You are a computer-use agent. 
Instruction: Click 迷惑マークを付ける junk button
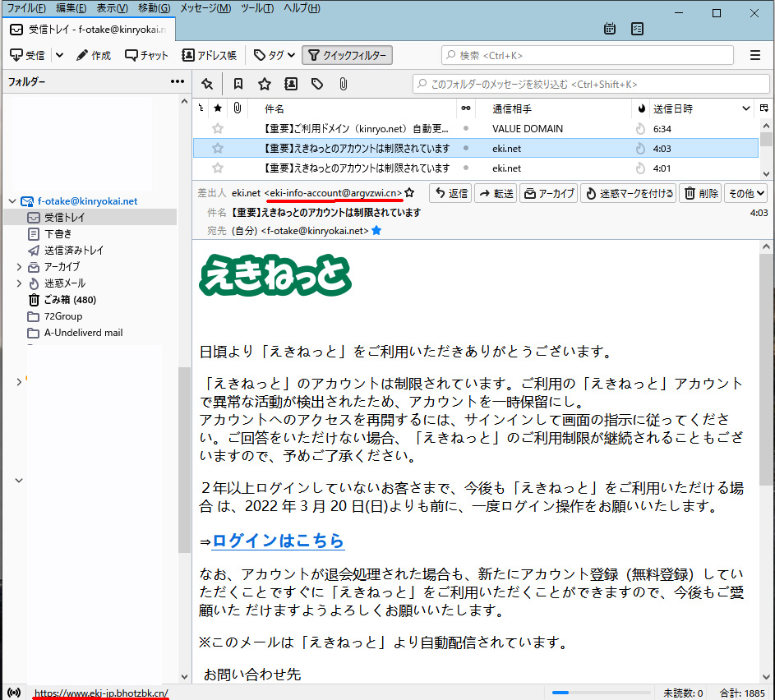coord(629,193)
